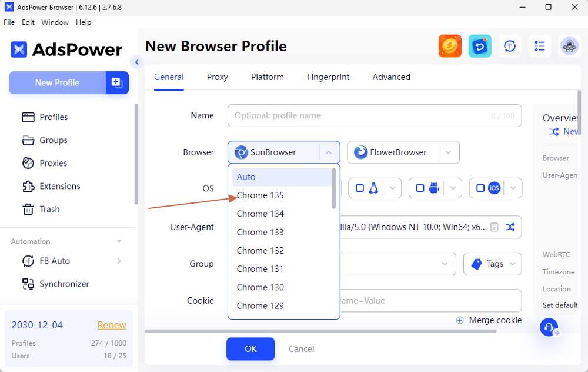Click the circular update sync icon

[510, 46]
